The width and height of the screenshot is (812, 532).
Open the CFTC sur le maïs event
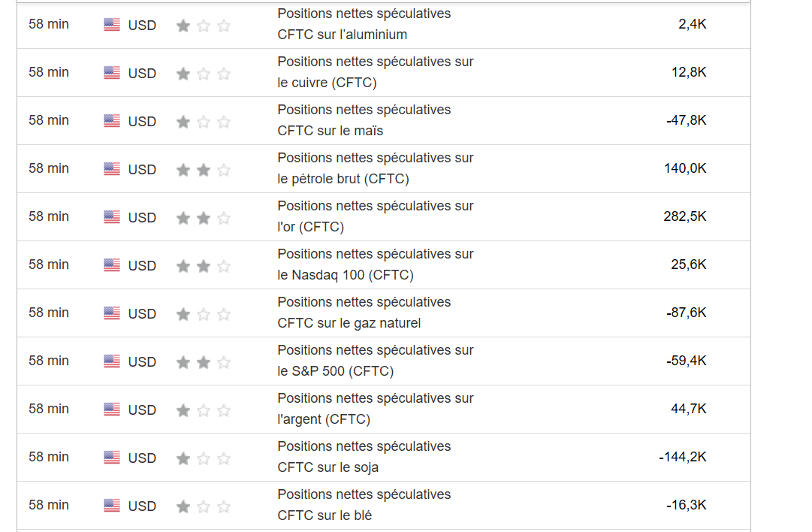coord(364,120)
